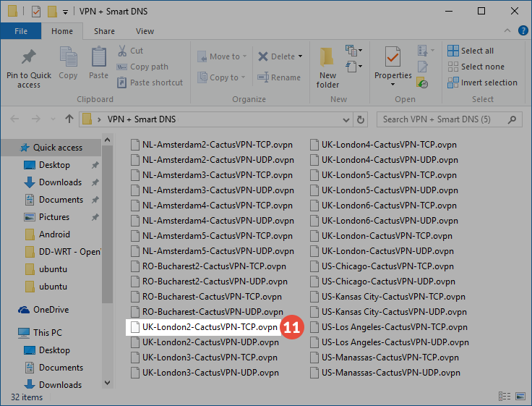Viewport: 532px width, 406px height.
Task: Open Customize Quick Access Toolbar dropdown
Action: (65, 12)
